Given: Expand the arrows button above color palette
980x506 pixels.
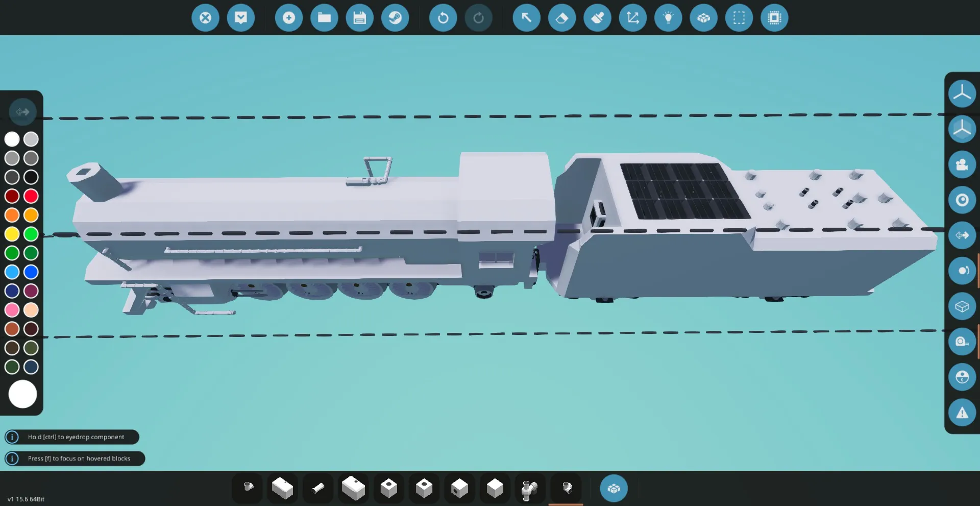Looking at the screenshot, I should coord(22,112).
